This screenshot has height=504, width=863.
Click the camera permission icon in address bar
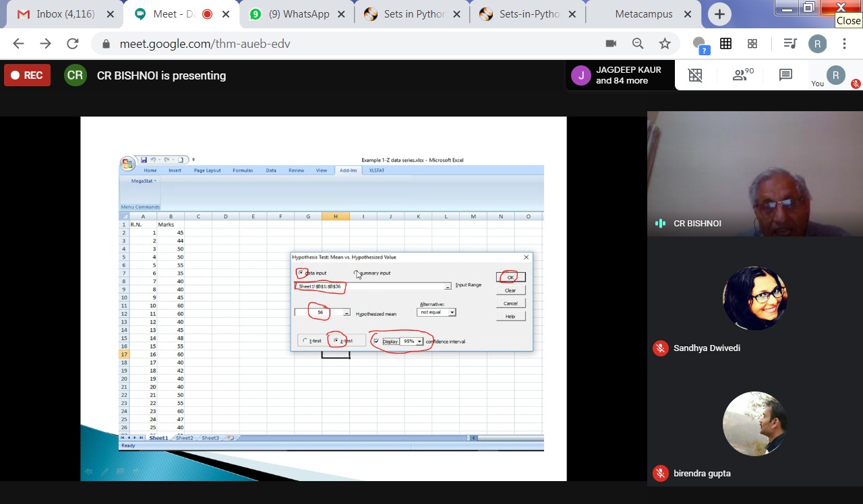tap(611, 44)
